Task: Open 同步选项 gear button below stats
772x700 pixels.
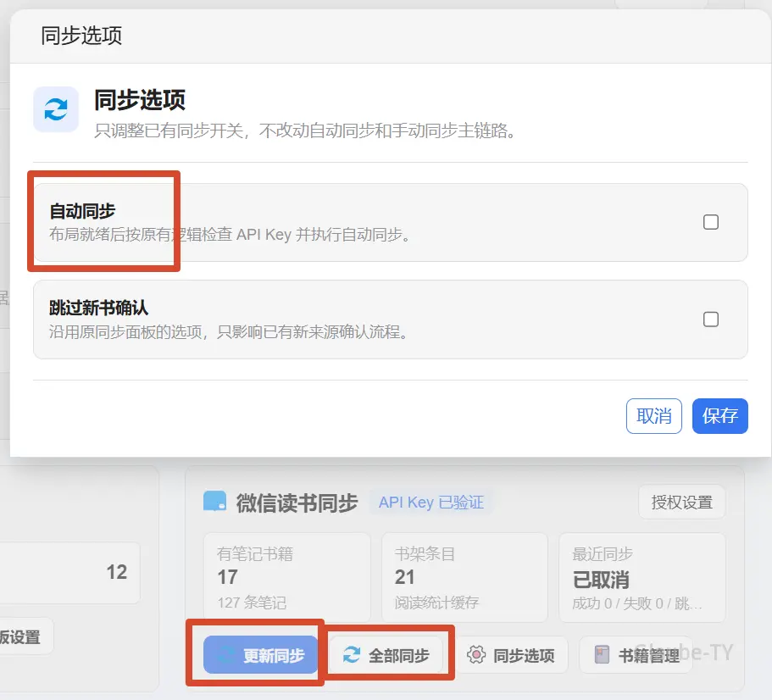Action: click(511, 655)
